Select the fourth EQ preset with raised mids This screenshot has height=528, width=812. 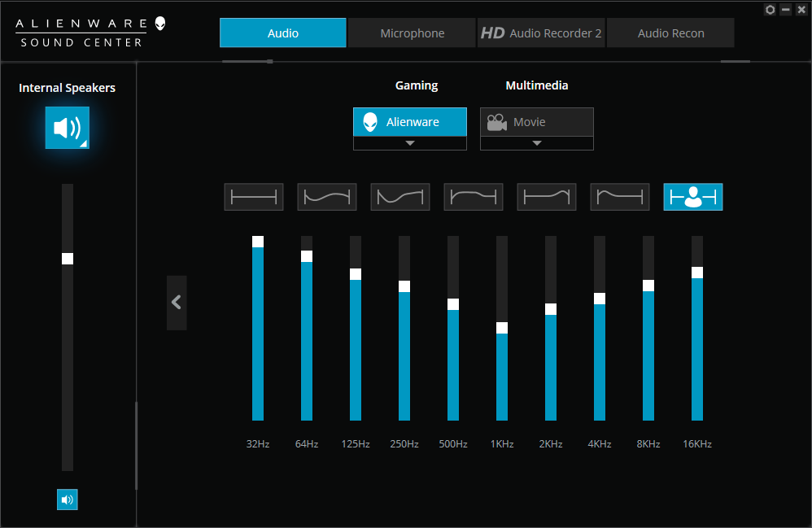pyautogui.click(x=474, y=197)
